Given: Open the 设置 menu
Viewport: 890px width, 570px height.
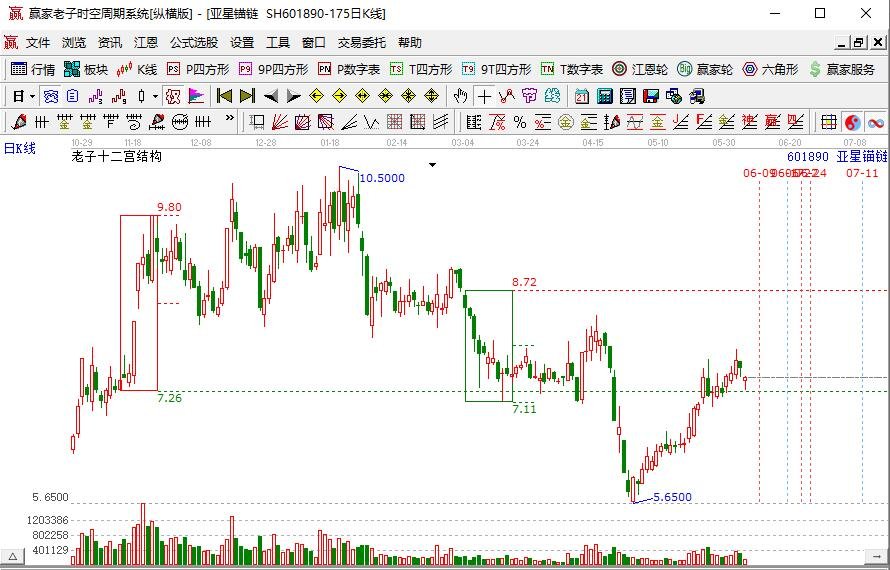Looking at the screenshot, I should pyautogui.click(x=242, y=43).
